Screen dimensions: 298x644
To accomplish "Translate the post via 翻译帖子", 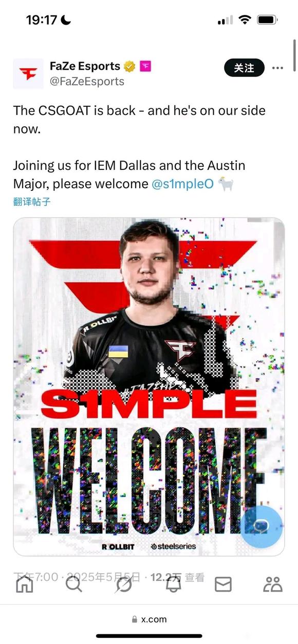I will click(32, 202).
